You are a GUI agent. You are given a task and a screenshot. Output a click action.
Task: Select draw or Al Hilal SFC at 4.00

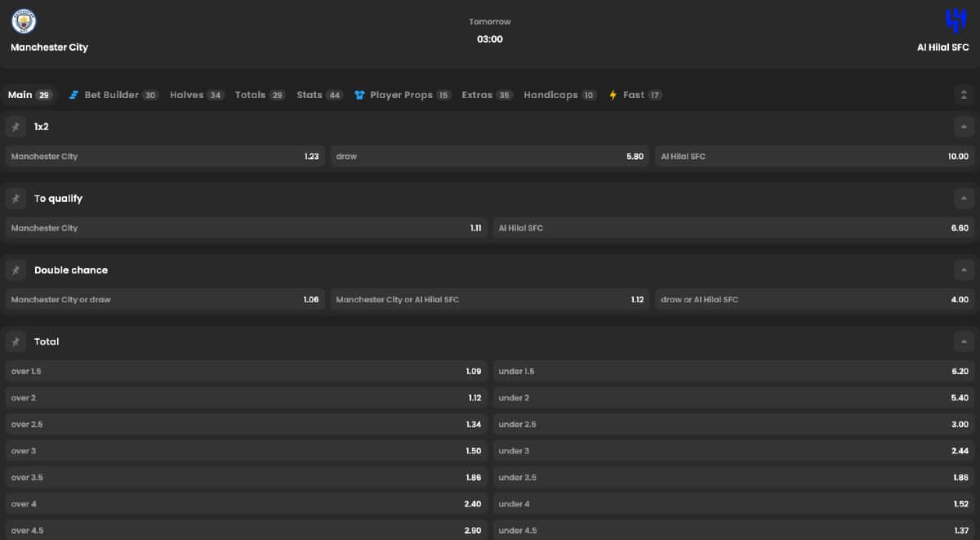coord(815,300)
